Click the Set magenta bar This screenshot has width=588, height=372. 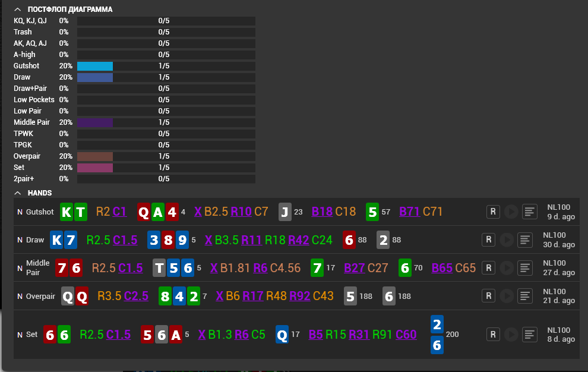[x=95, y=168]
